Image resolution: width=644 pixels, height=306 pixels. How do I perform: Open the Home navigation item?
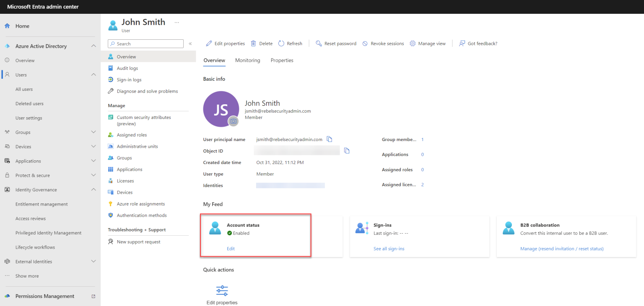point(23,26)
